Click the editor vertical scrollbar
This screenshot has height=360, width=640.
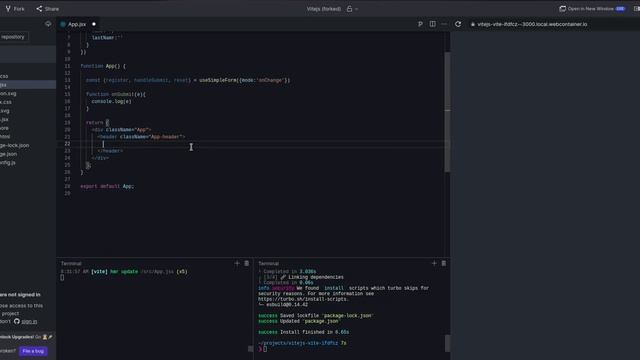447,112
